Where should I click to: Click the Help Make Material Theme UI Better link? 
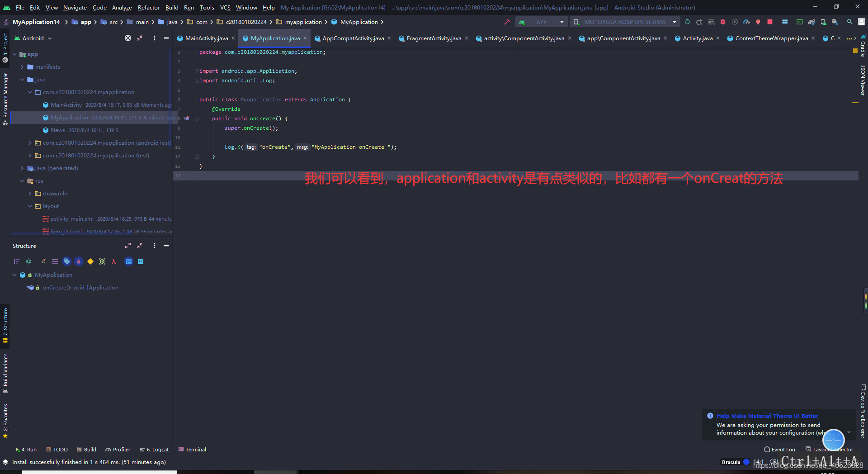click(x=767, y=416)
